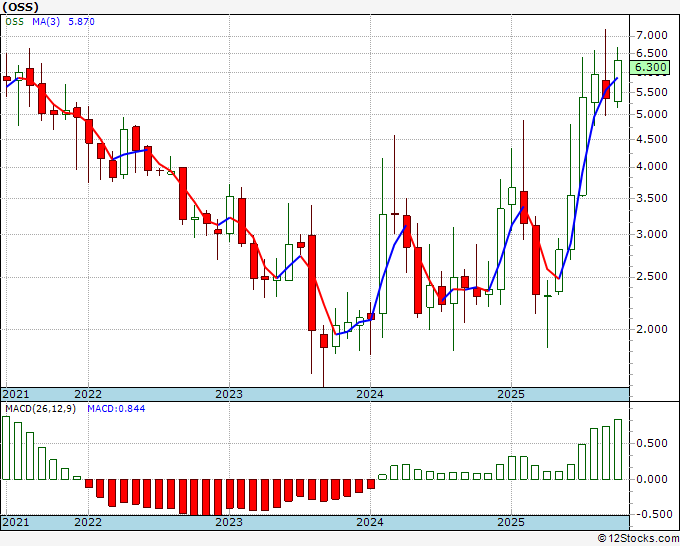Click the MA value 5.870
Viewport: 680px width, 546px height.
82,22
